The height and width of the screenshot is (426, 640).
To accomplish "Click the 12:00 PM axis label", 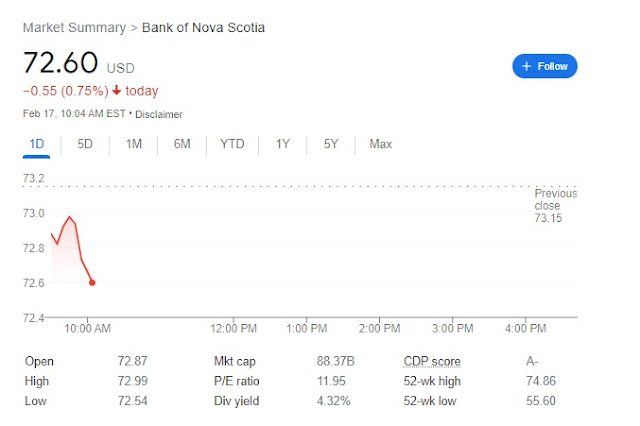I will pos(236,328).
